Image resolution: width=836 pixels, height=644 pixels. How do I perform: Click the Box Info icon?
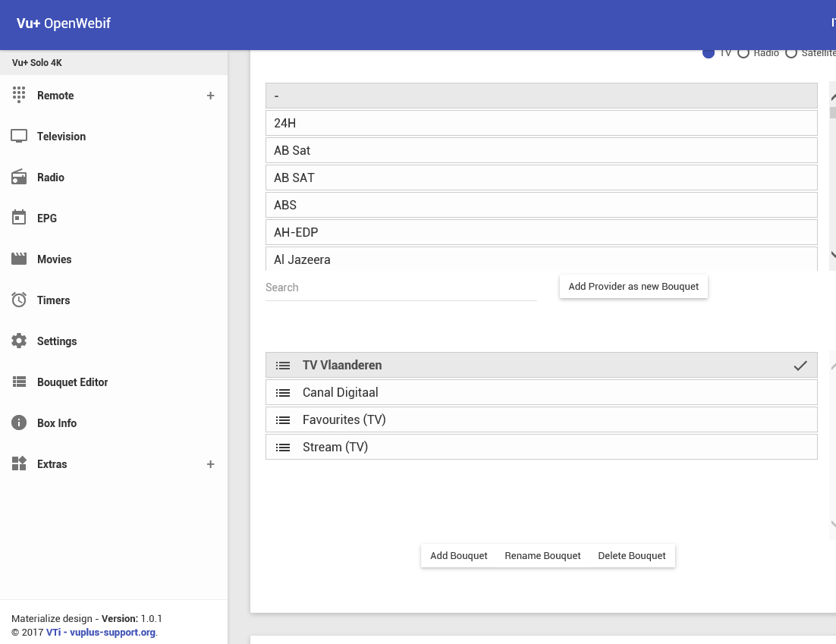coord(19,423)
